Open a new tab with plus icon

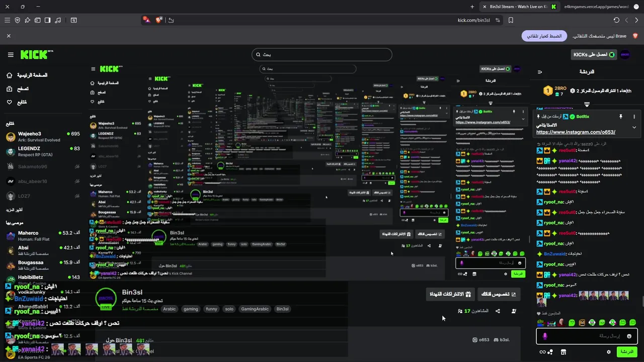coord(472,7)
